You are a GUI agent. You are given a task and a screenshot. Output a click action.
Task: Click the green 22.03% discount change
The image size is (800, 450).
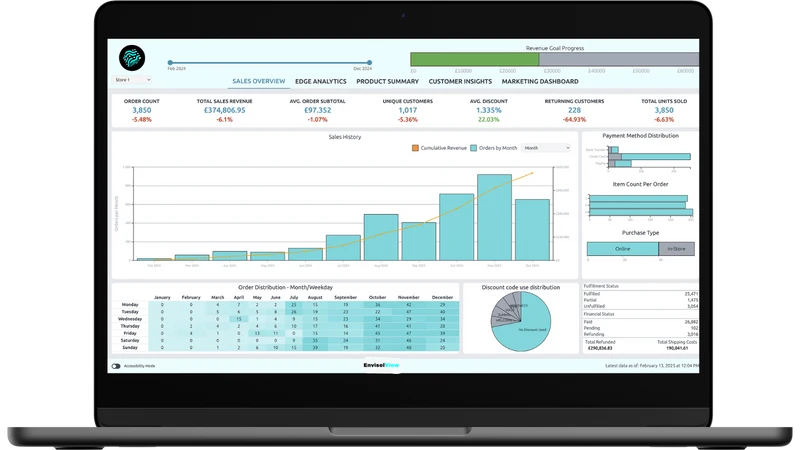coord(489,119)
